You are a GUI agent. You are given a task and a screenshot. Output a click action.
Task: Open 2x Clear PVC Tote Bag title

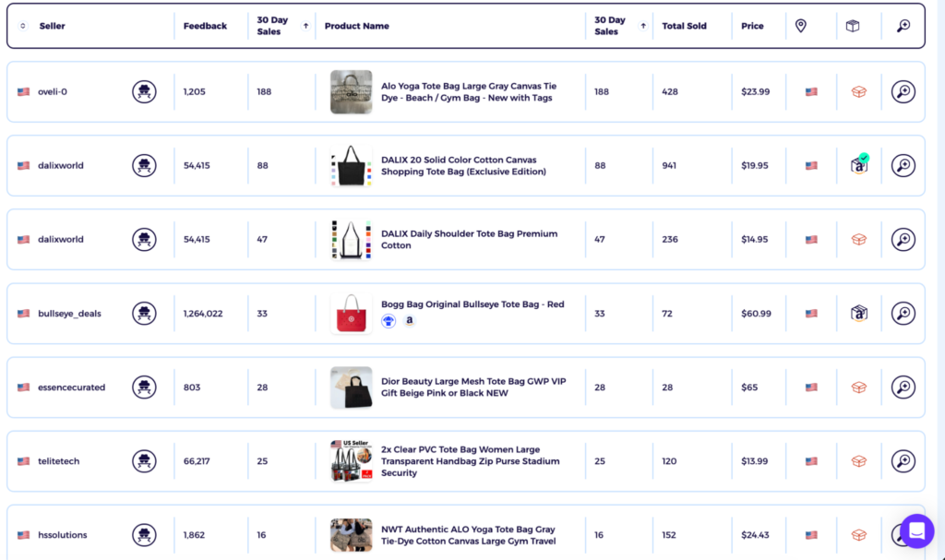coord(470,461)
